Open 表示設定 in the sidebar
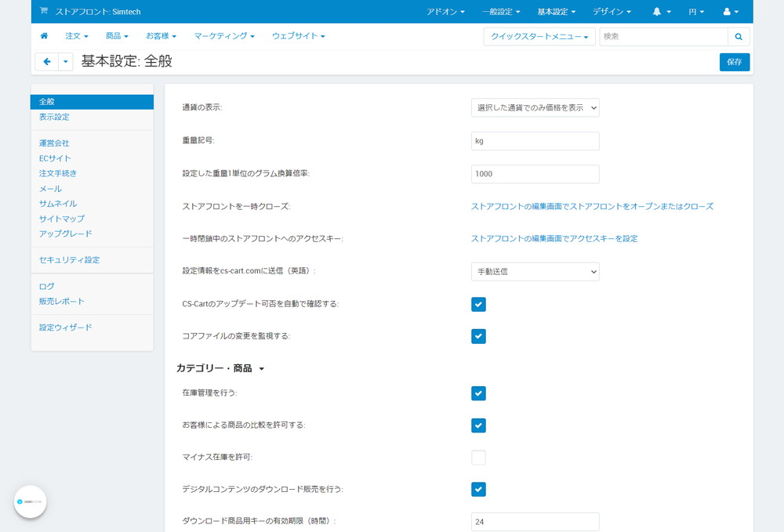784x532 pixels. coord(54,117)
